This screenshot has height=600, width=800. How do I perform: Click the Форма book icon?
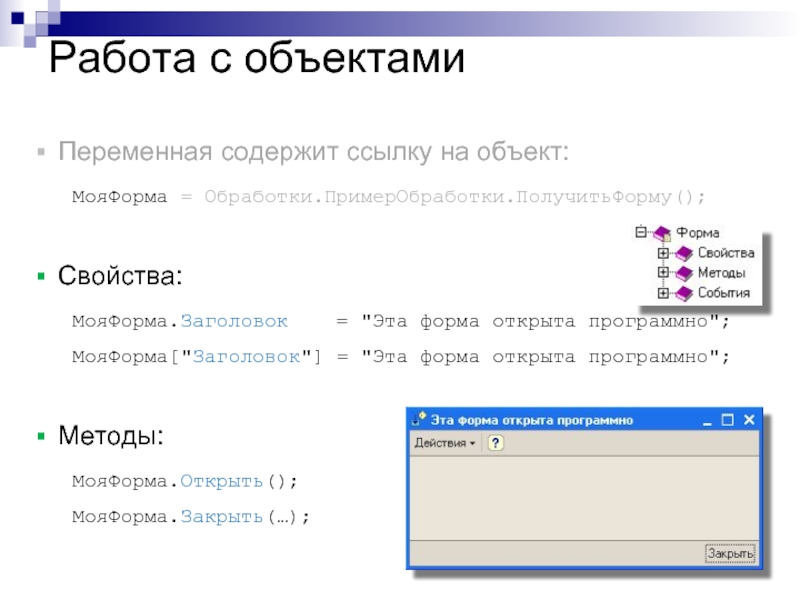point(662,233)
